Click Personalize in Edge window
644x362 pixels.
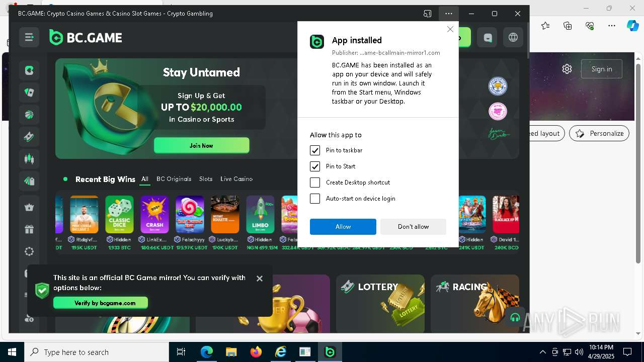[599, 133]
